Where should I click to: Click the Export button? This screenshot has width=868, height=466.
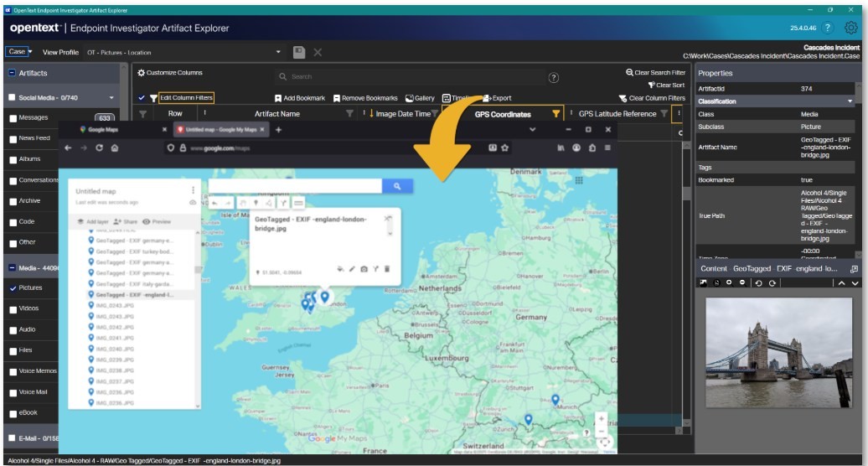497,98
